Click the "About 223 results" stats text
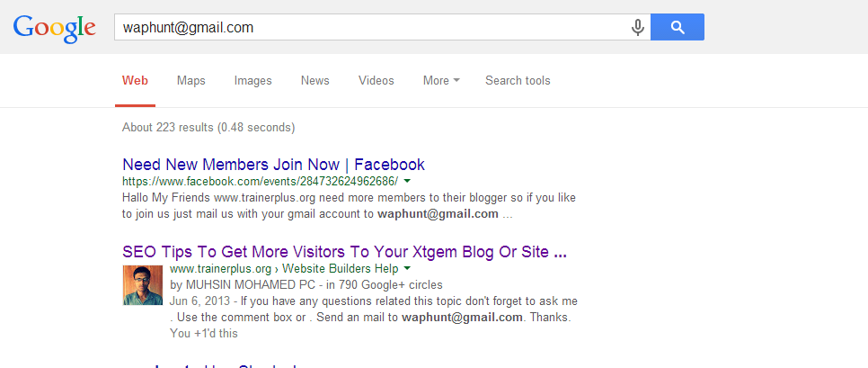Screen dimensions: 868x368 tap(208, 128)
